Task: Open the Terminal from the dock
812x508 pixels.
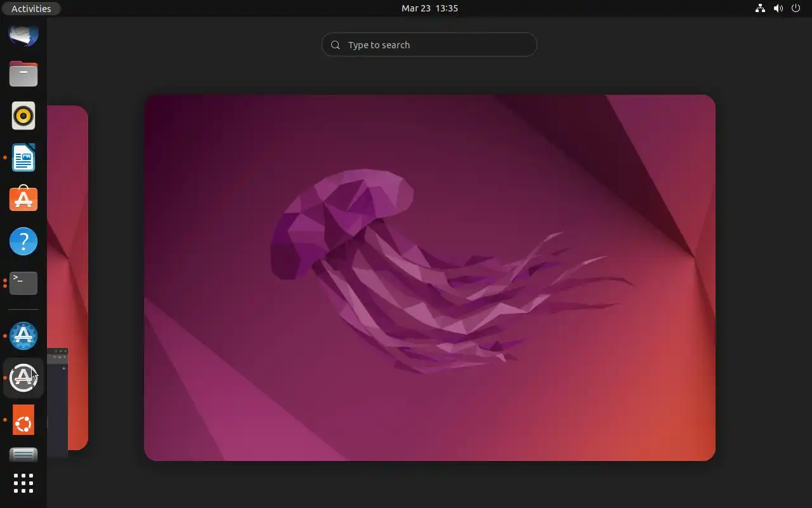Action: tap(23, 283)
